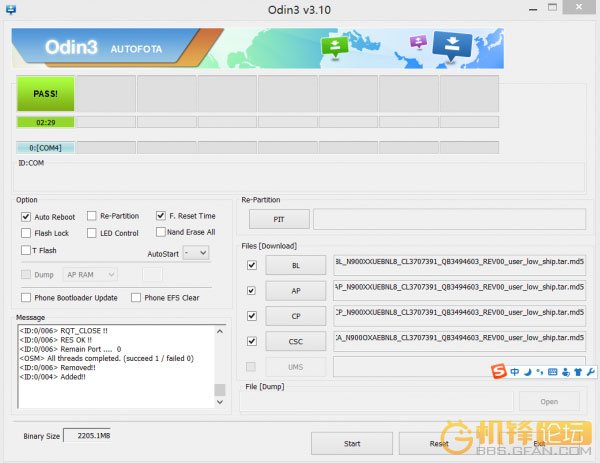
Task: Enable the LED Control checkbox
Action: [91, 233]
